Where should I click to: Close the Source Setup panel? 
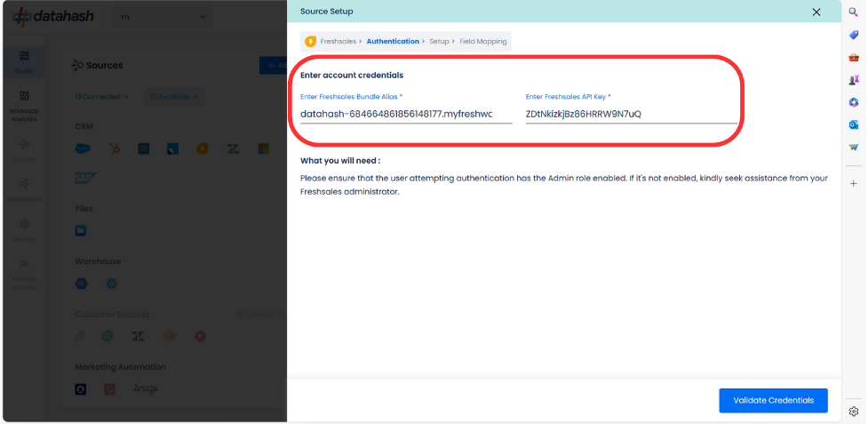point(816,12)
